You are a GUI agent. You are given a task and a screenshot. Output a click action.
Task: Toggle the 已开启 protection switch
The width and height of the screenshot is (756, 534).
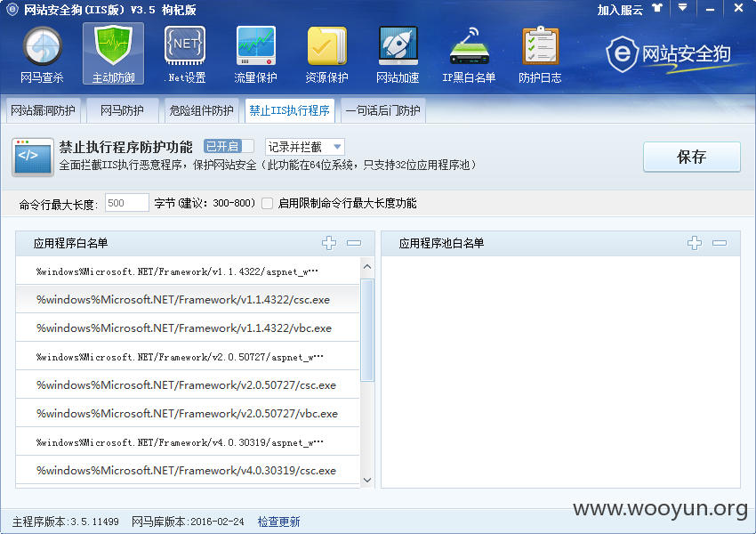click(x=229, y=146)
